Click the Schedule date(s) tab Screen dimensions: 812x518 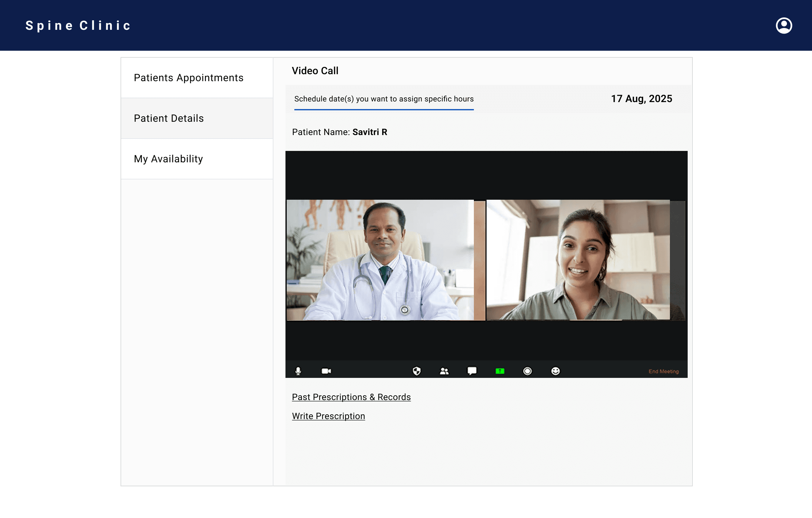384,99
